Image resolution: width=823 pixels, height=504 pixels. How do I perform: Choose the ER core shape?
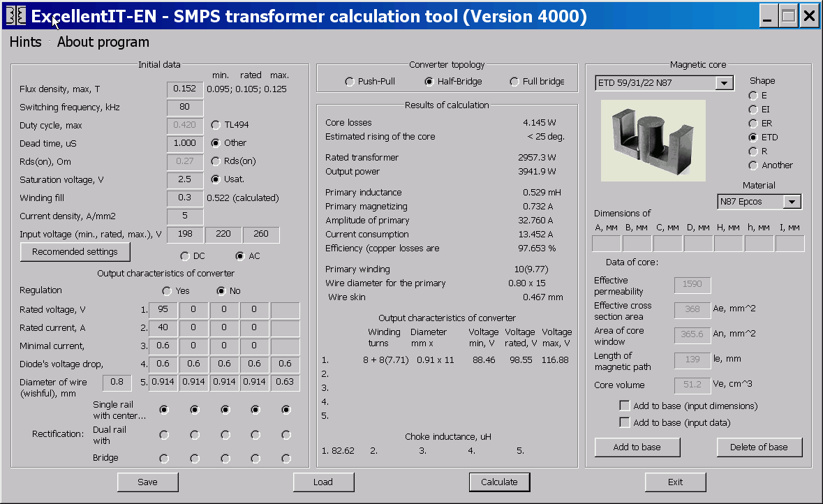(761, 124)
